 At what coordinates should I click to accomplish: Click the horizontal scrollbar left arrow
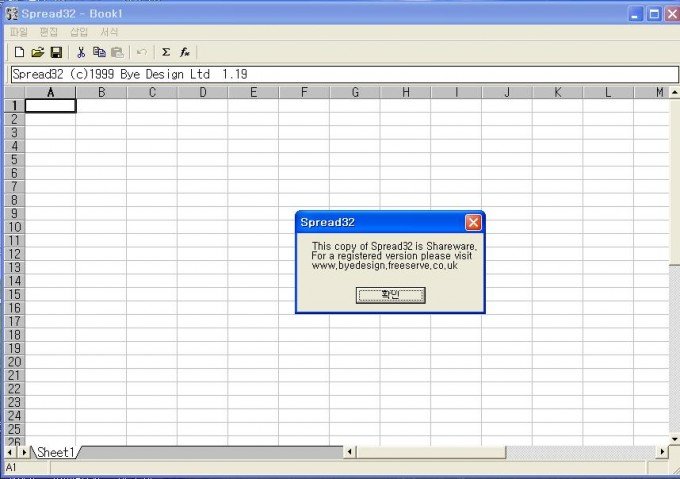click(350, 452)
